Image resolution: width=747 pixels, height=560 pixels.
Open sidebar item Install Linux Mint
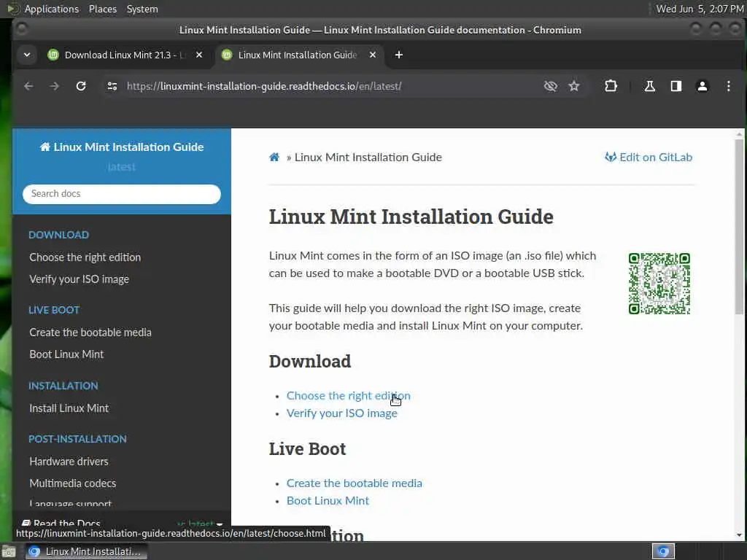(69, 408)
